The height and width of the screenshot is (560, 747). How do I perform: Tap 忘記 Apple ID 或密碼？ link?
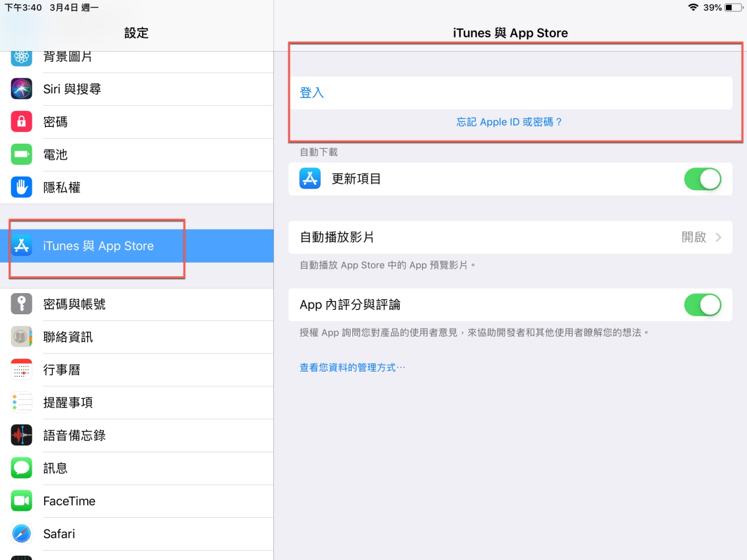coord(510,122)
